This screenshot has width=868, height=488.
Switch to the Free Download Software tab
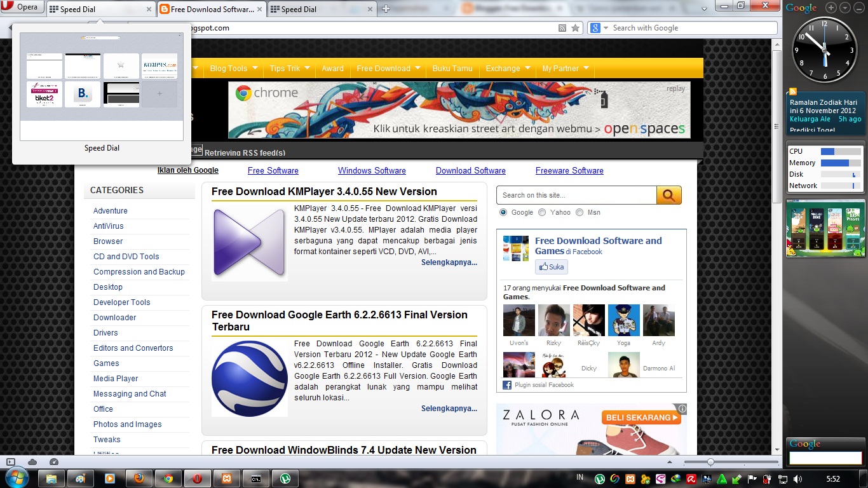click(211, 10)
